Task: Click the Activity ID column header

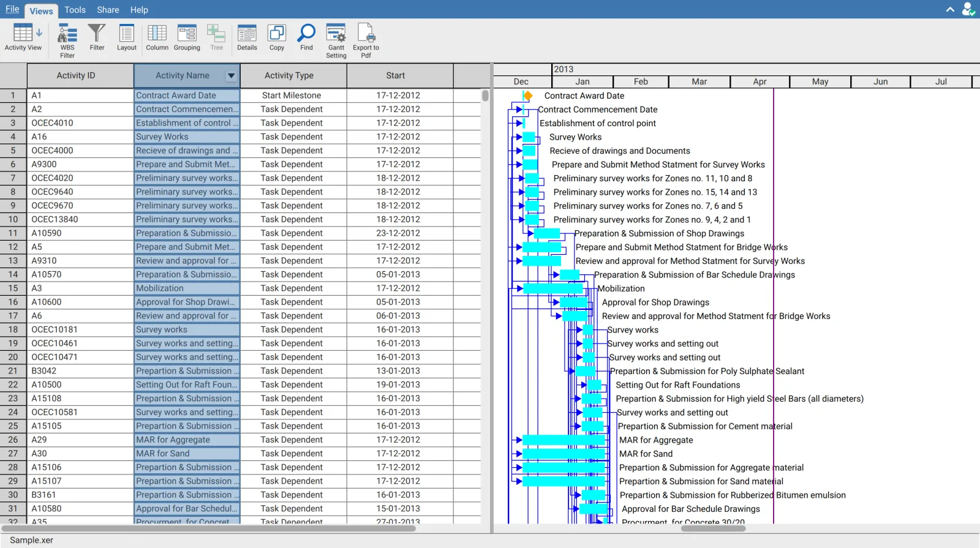Action: point(80,75)
